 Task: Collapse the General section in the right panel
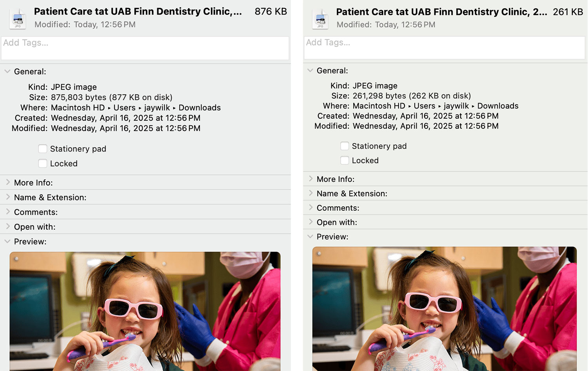pos(310,71)
